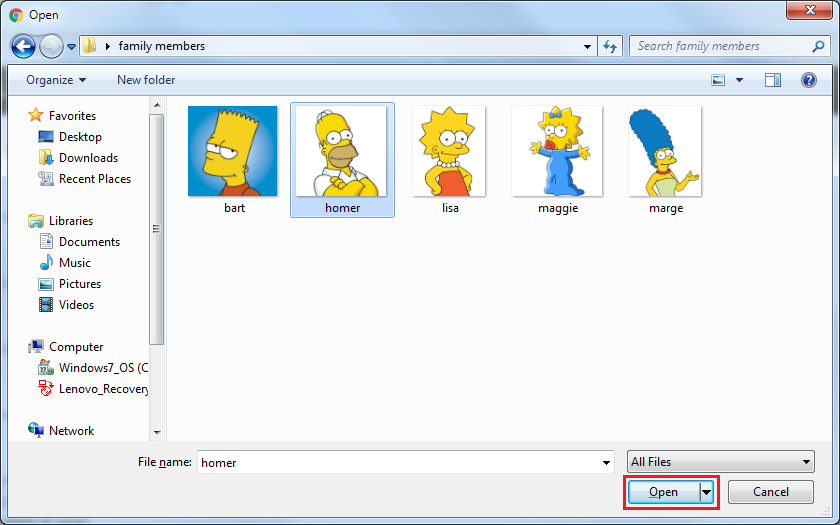Create a New folder
Viewport: 840px width, 525px height.
pos(146,80)
